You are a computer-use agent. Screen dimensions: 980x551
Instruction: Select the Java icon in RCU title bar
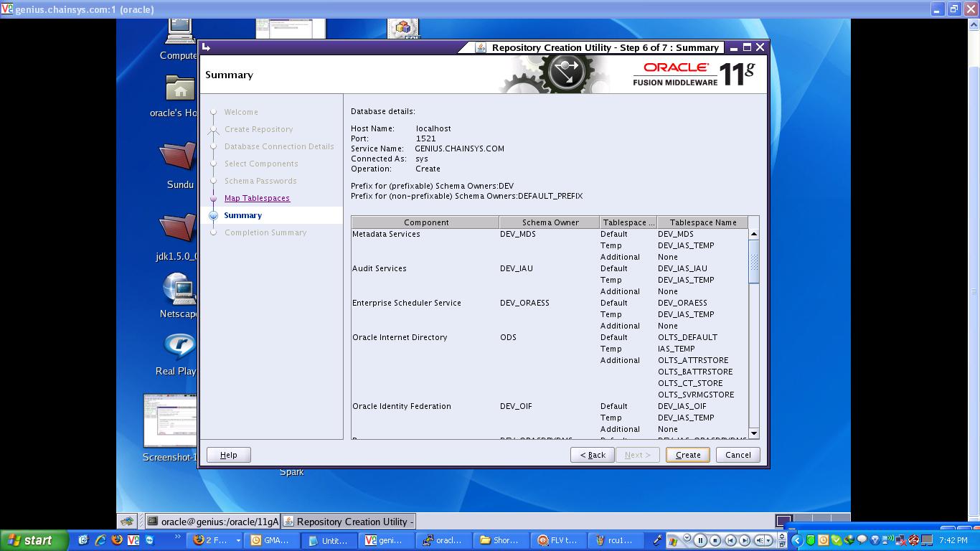coord(481,47)
